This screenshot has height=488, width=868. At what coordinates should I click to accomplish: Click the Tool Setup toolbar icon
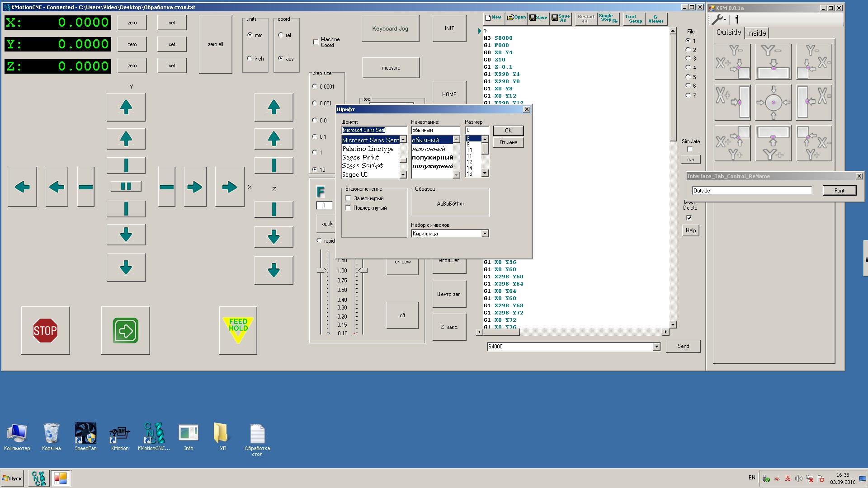(x=634, y=19)
